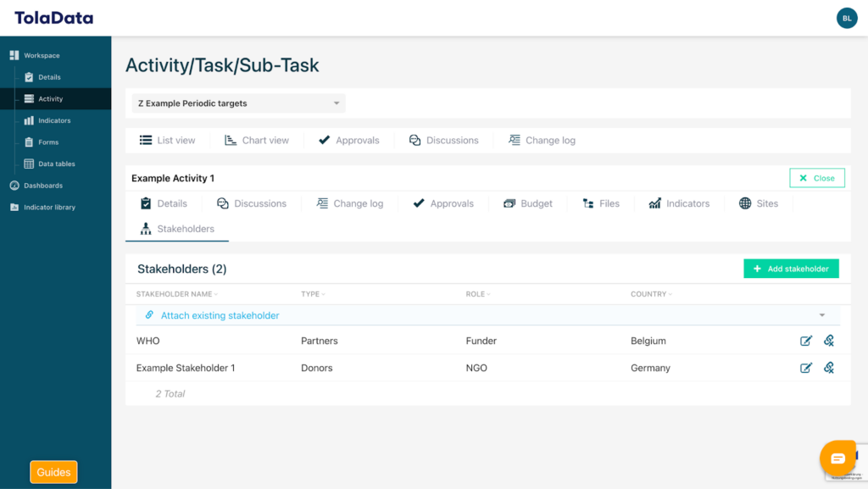Sort by Stakeholder Name column header

176,294
